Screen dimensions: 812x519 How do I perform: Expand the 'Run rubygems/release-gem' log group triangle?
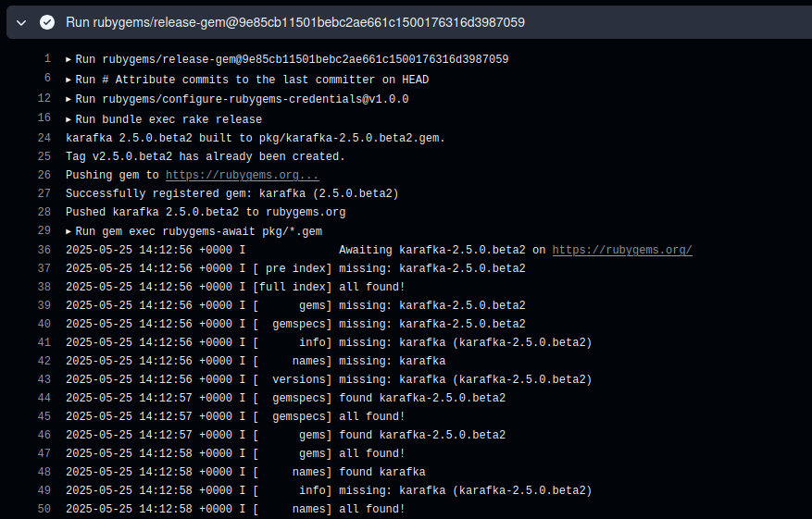(x=69, y=60)
